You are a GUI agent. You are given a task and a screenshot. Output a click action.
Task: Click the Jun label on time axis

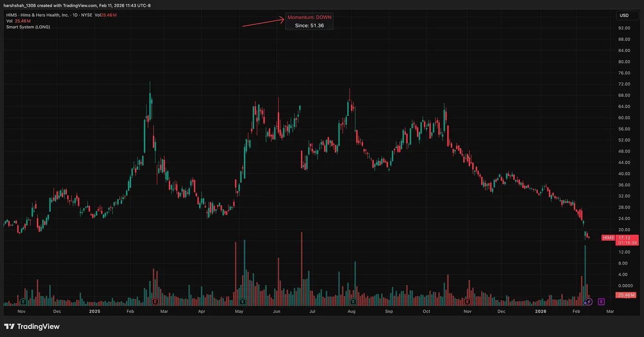(276, 312)
